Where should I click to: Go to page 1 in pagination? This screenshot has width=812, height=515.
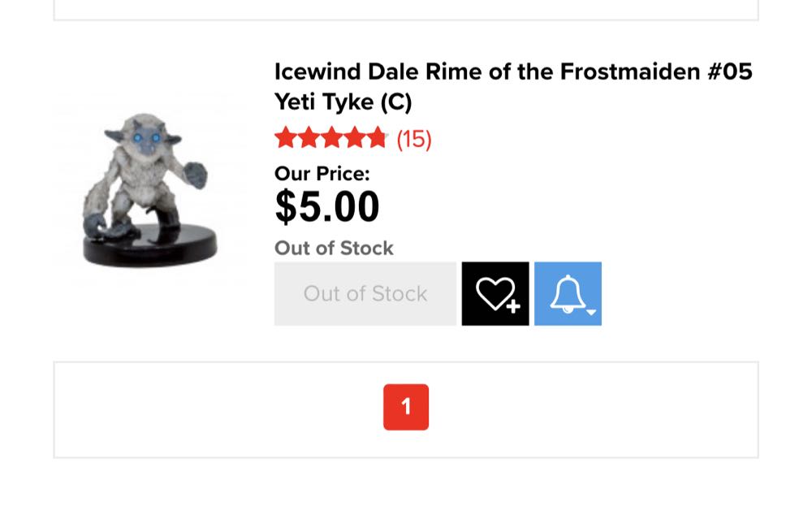[406, 407]
